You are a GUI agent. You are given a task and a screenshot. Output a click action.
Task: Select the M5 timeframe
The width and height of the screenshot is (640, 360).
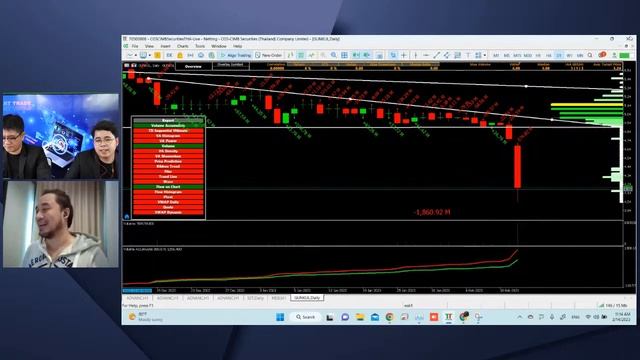pos(507,55)
